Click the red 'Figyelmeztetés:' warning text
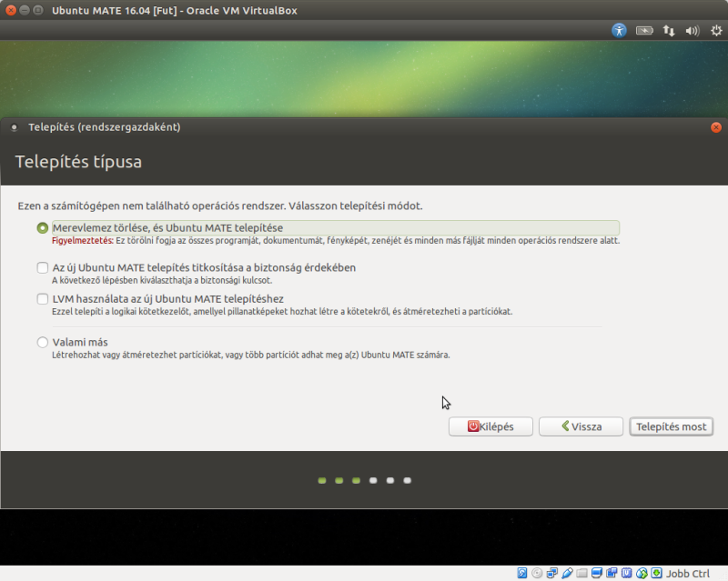 tap(83, 240)
